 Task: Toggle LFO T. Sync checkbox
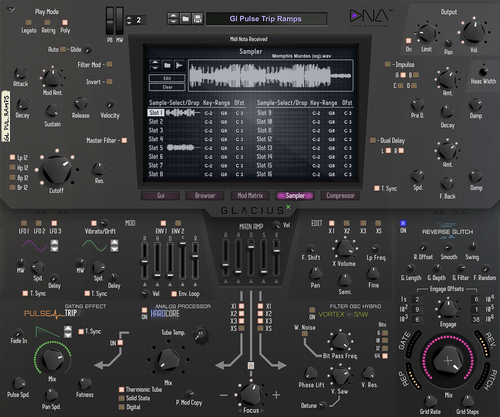25,293
